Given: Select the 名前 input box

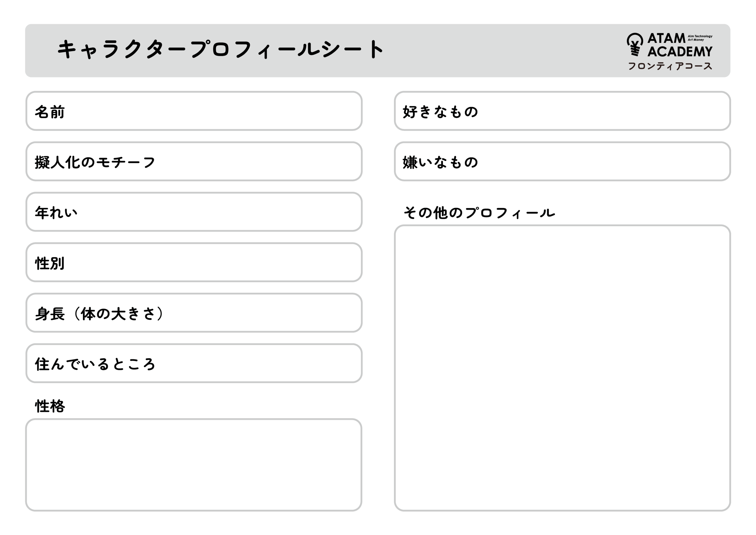Looking at the screenshot, I should click(x=194, y=111).
